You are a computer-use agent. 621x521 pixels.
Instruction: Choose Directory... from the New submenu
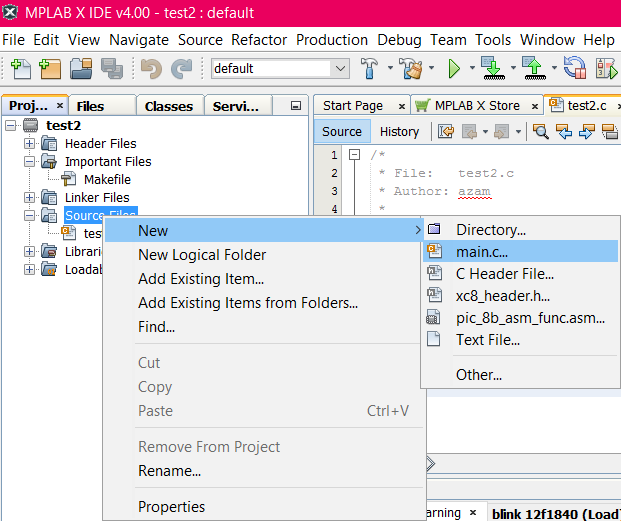tap(520, 230)
